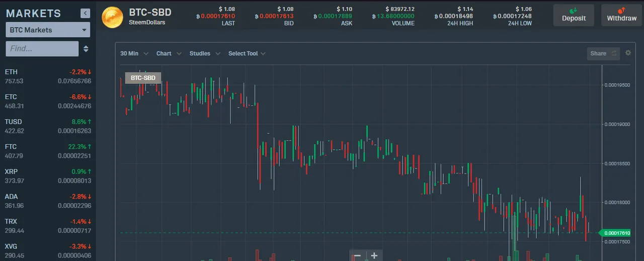Image resolution: width=644 pixels, height=261 pixels.
Task: Click the market list sort arrows
Action: coord(86,49)
